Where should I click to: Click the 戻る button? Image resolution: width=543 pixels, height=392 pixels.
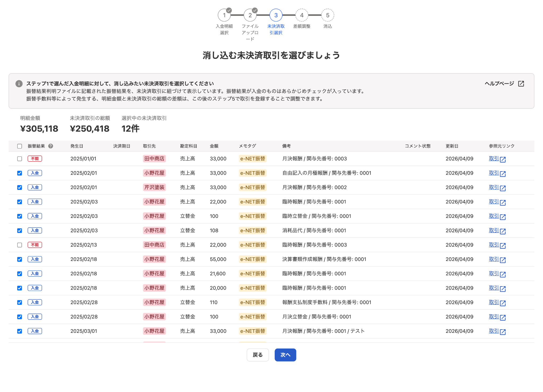coord(258,355)
